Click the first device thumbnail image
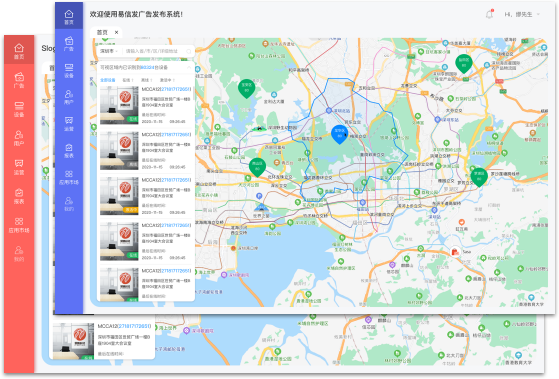Screen dimensions: 559x379 click(119, 105)
